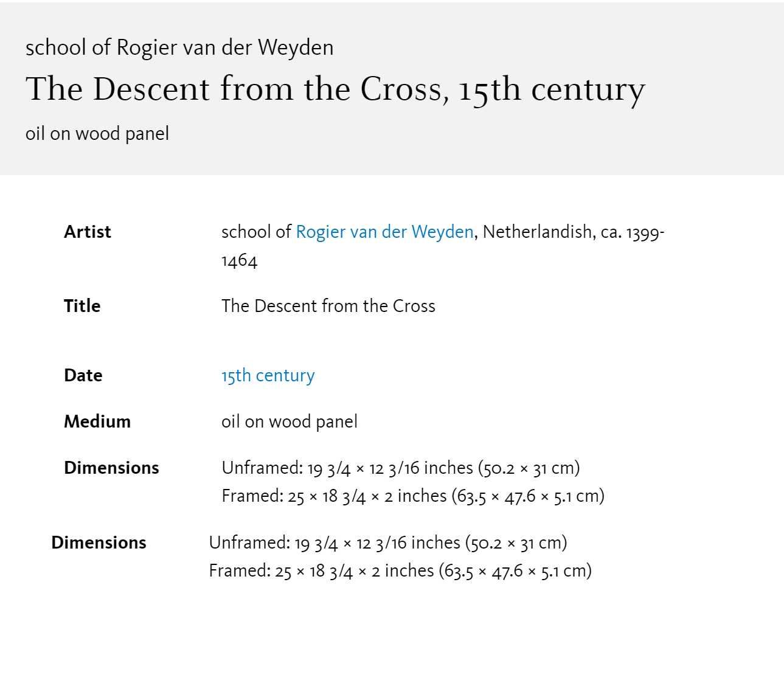Click the lower duplicate Unframed dimensions line

coord(388,543)
